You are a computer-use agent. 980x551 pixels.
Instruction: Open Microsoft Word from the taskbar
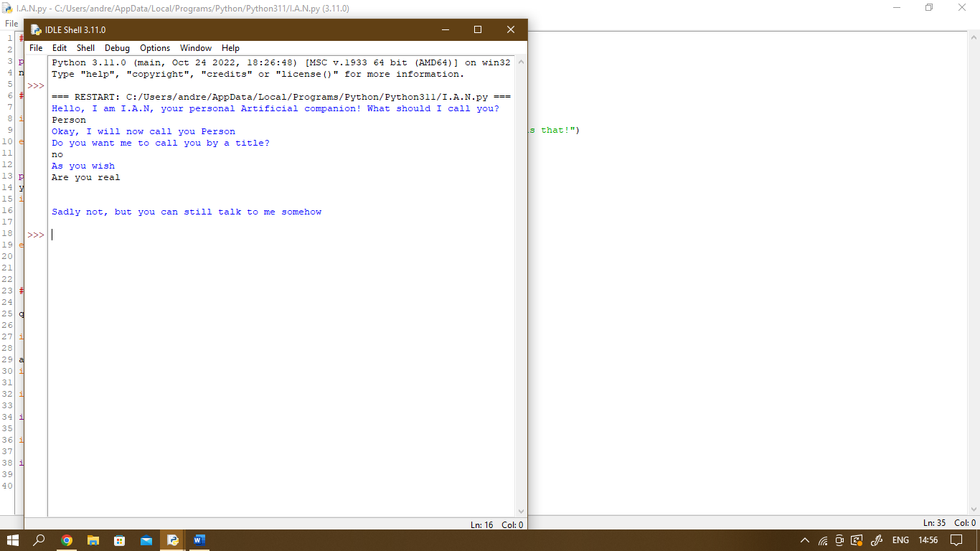click(199, 540)
